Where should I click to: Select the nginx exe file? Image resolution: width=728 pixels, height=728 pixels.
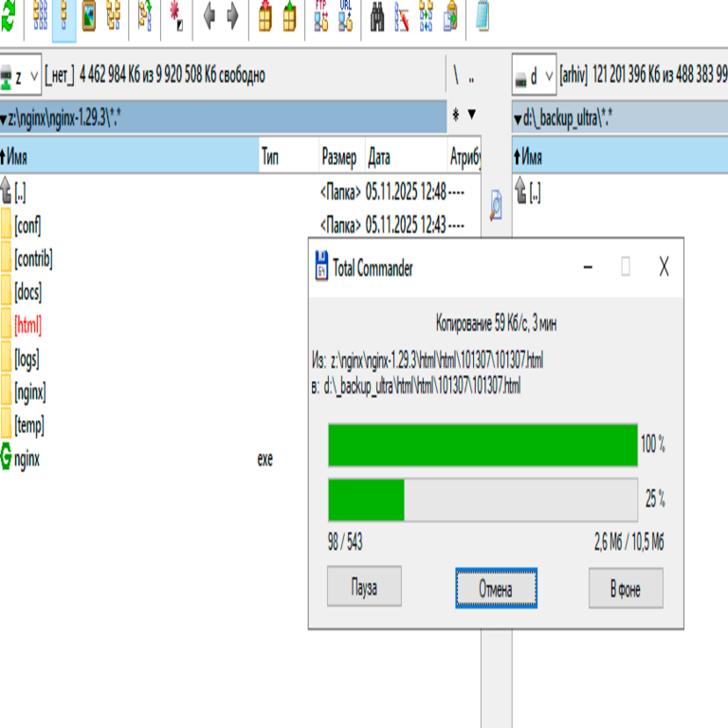[x=27, y=459]
